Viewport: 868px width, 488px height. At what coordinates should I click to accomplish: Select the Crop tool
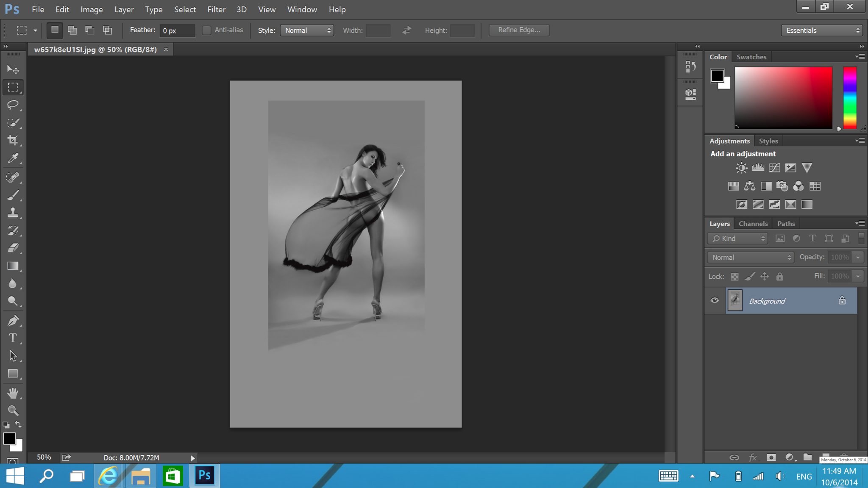[x=13, y=140]
